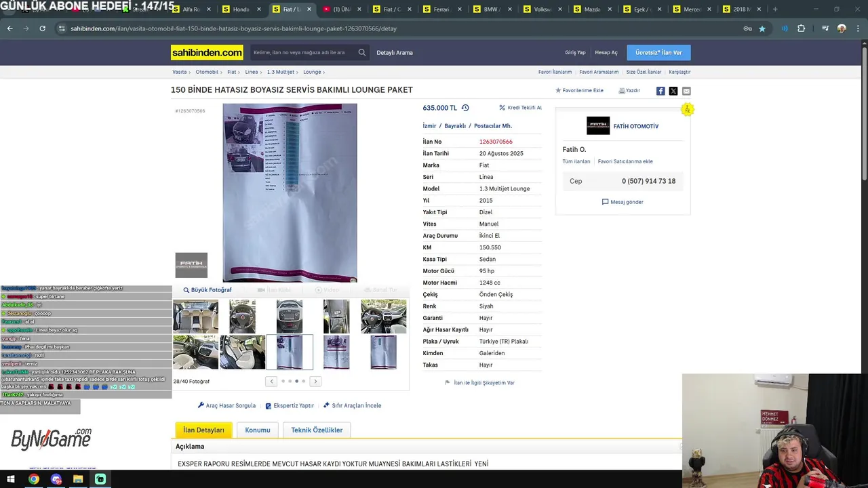Click Karşılaştır link
This screenshot has width=868, height=488.
[679, 72]
